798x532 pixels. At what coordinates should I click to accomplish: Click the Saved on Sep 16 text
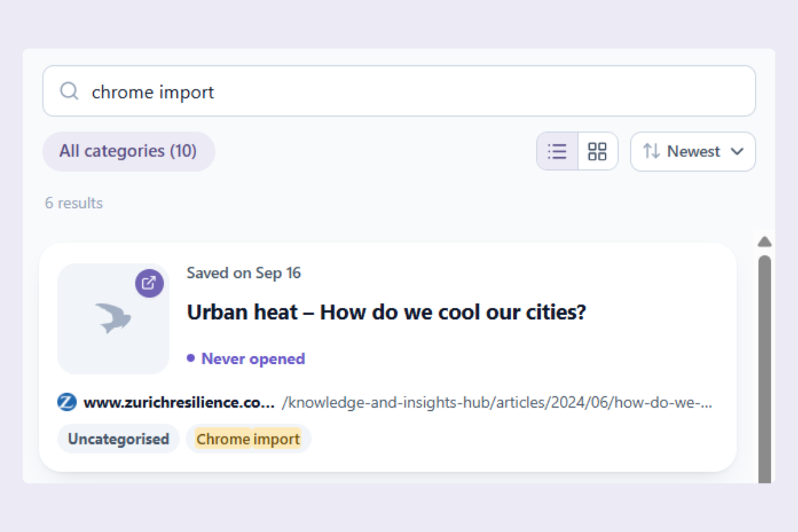click(244, 273)
